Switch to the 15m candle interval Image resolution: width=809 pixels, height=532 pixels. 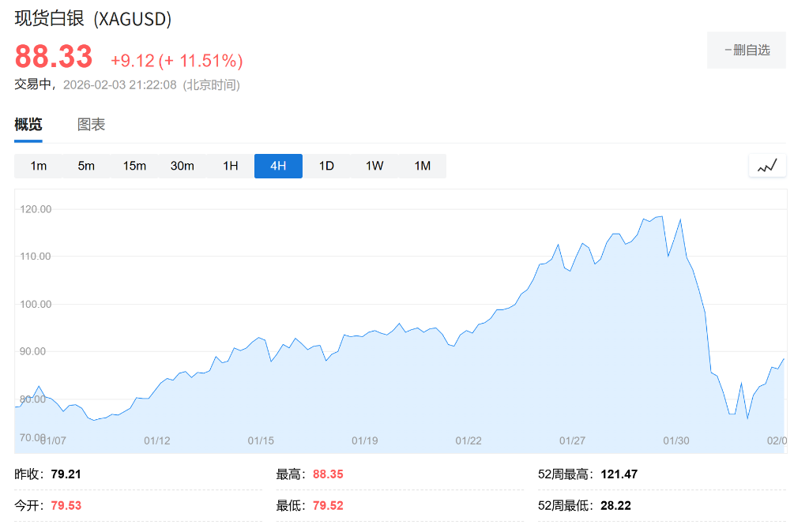pos(134,166)
